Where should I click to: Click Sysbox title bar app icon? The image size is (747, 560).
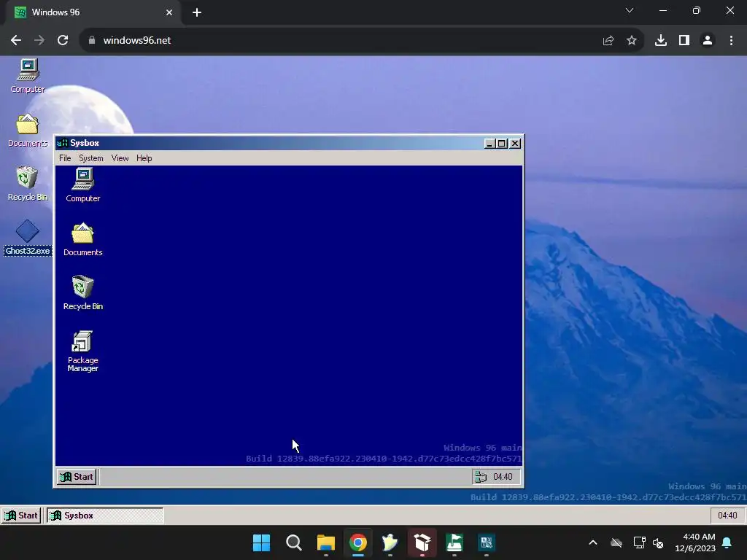pyautogui.click(x=63, y=143)
